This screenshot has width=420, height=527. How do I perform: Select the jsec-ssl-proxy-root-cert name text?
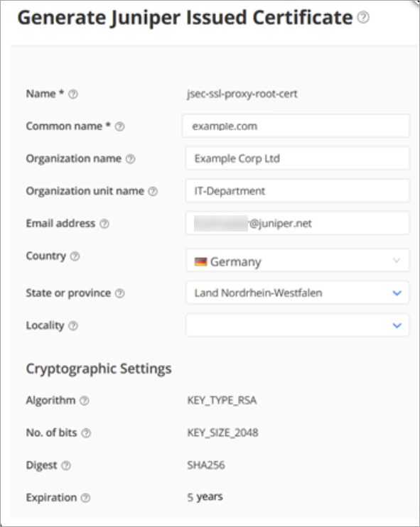tap(242, 94)
